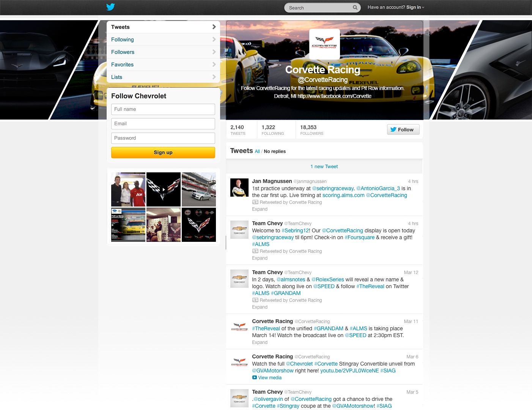Click the #Stingray hashtag
The image size is (532, 410).
288,406
